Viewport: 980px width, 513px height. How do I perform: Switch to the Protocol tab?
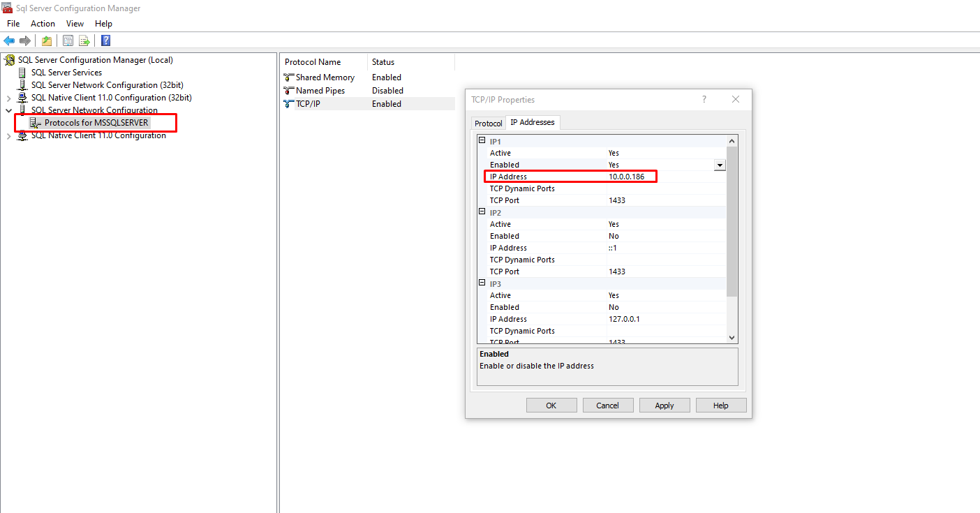[488, 122]
